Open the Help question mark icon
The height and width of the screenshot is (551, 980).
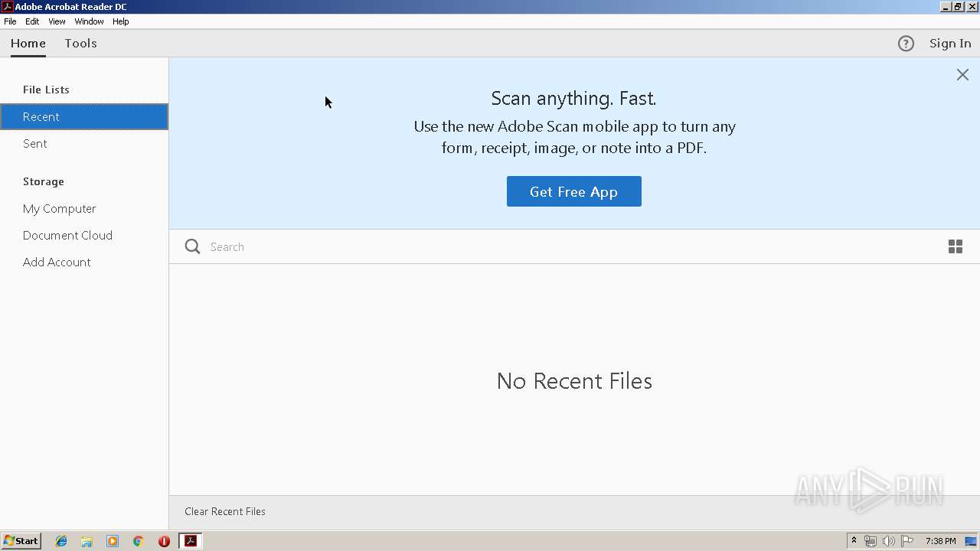[906, 44]
